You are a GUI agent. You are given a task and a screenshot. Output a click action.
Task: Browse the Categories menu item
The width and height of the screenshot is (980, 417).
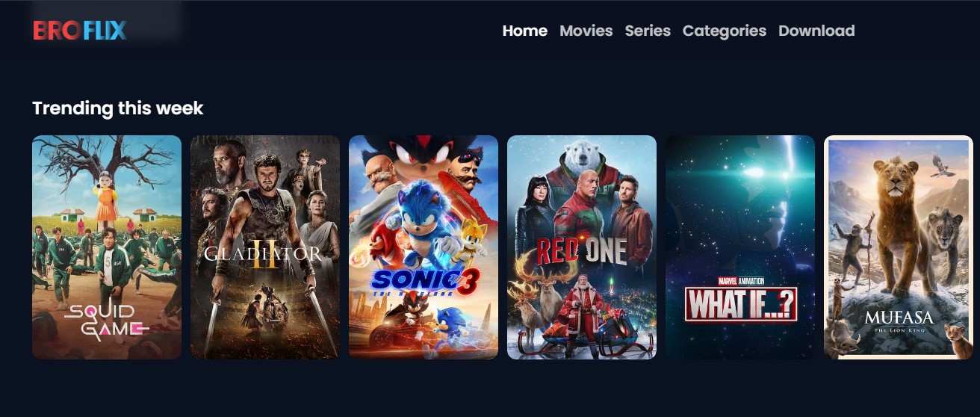[725, 31]
